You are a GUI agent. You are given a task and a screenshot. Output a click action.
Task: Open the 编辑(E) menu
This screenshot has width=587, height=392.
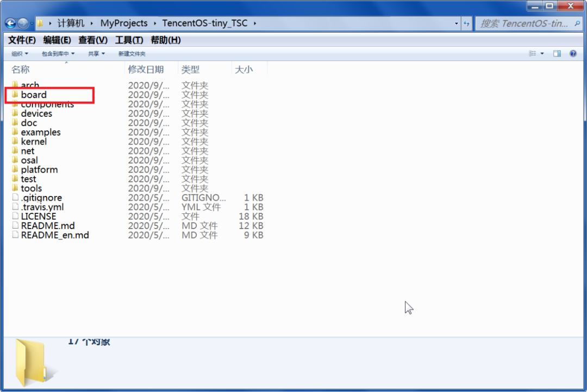(57, 40)
